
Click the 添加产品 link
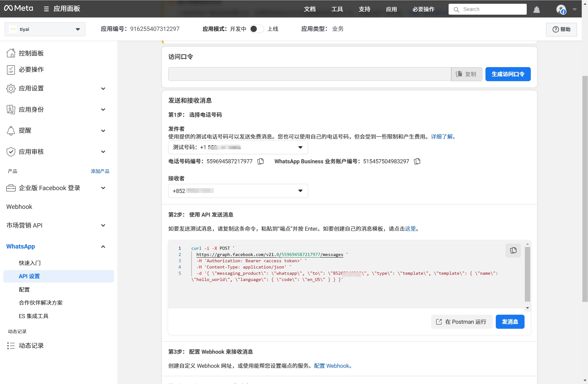100,171
